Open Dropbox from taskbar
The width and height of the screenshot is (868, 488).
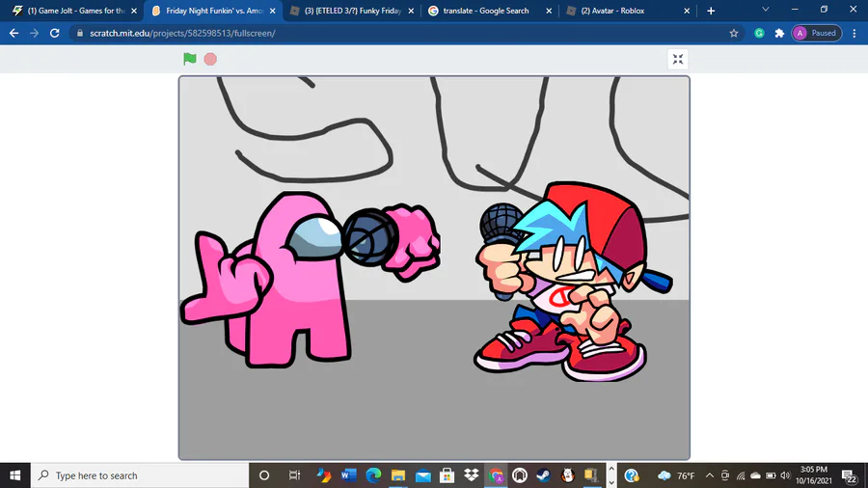[471, 475]
